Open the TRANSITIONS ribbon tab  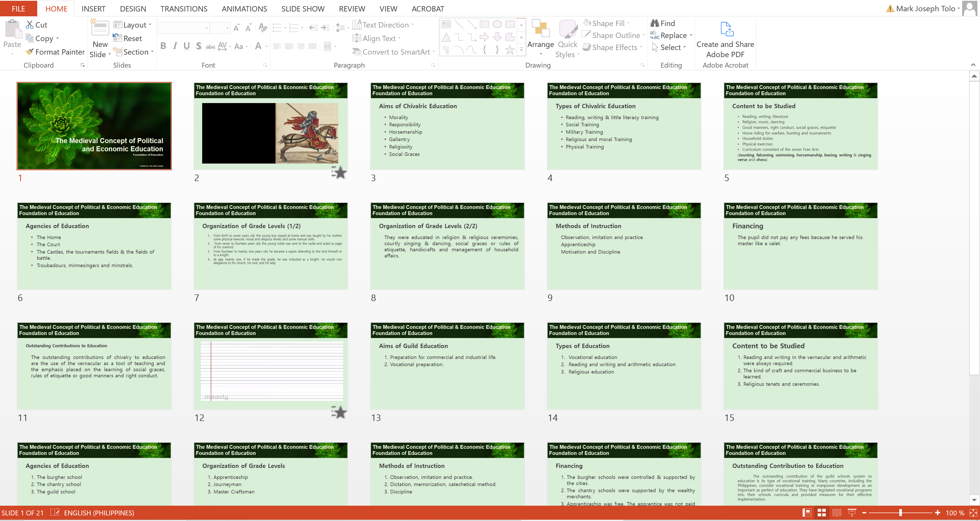click(184, 8)
